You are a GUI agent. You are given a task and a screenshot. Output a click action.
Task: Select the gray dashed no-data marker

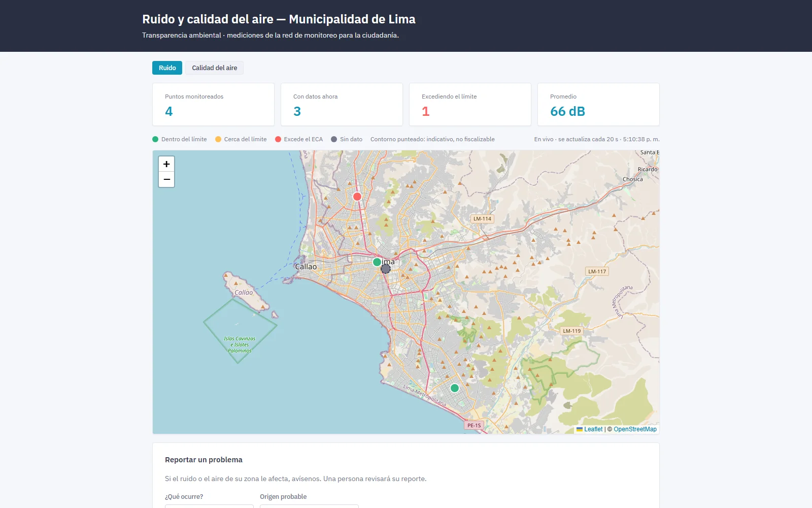click(386, 269)
